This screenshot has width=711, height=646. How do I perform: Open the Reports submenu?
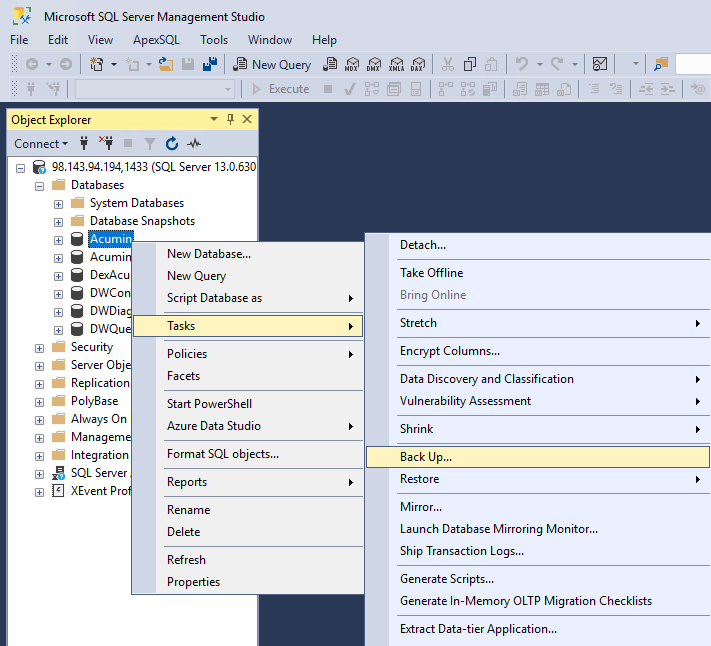(x=248, y=482)
